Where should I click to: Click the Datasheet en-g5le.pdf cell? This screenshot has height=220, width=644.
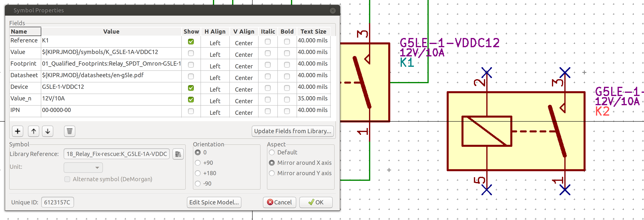pos(111,76)
